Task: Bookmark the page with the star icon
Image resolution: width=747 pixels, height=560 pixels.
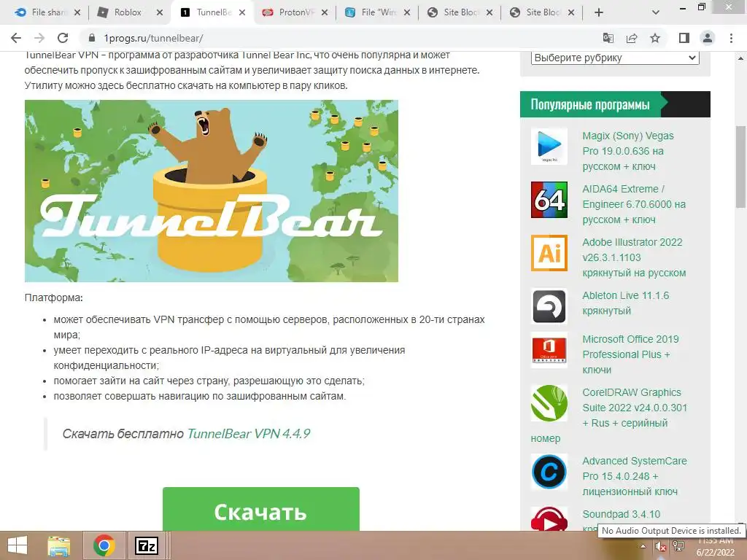Action: point(655,38)
